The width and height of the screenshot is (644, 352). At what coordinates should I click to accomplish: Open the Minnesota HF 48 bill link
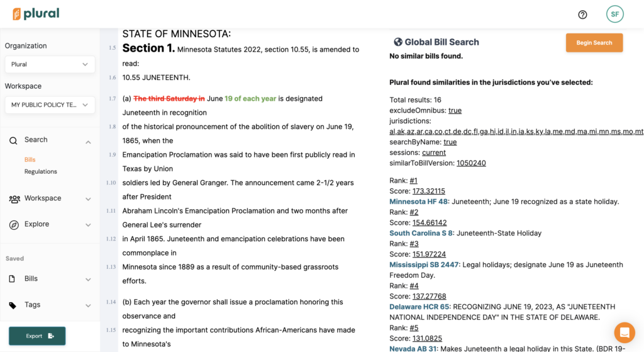(x=418, y=202)
